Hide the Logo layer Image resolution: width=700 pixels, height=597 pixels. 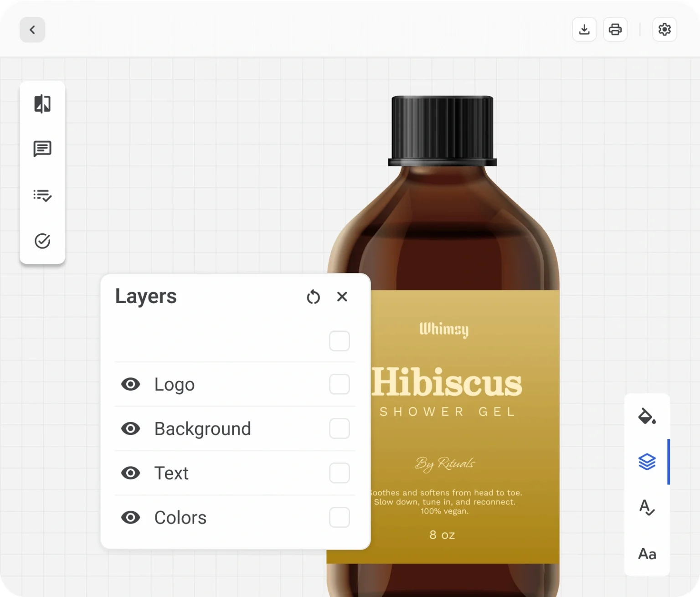(x=130, y=384)
